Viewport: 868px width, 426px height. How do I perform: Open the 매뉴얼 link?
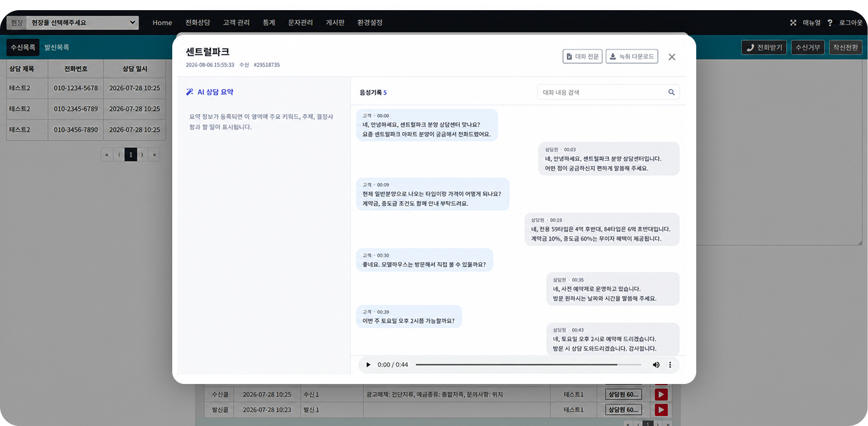pyautogui.click(x=812, y=23)
